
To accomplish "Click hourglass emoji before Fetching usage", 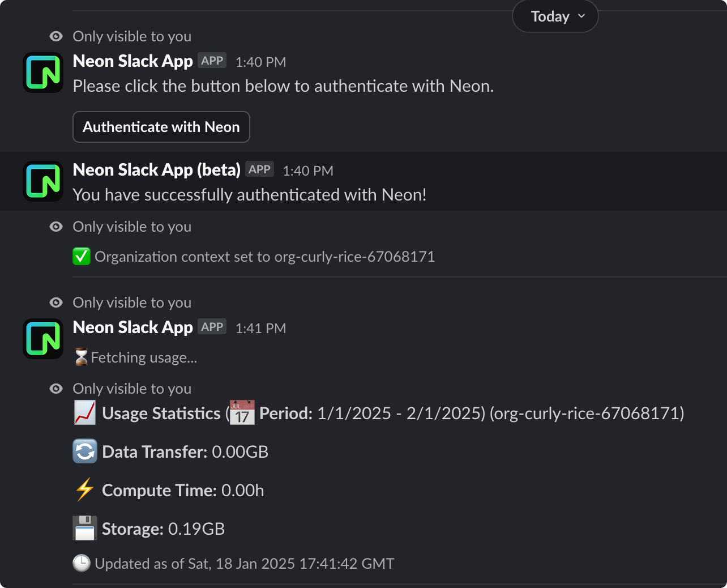I will [x=82, y=357].
